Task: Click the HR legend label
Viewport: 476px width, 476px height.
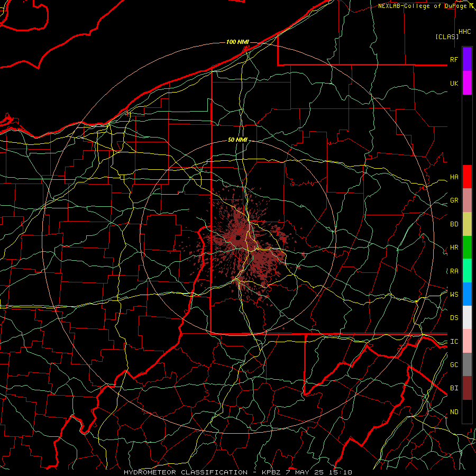Action: (454, 248)
